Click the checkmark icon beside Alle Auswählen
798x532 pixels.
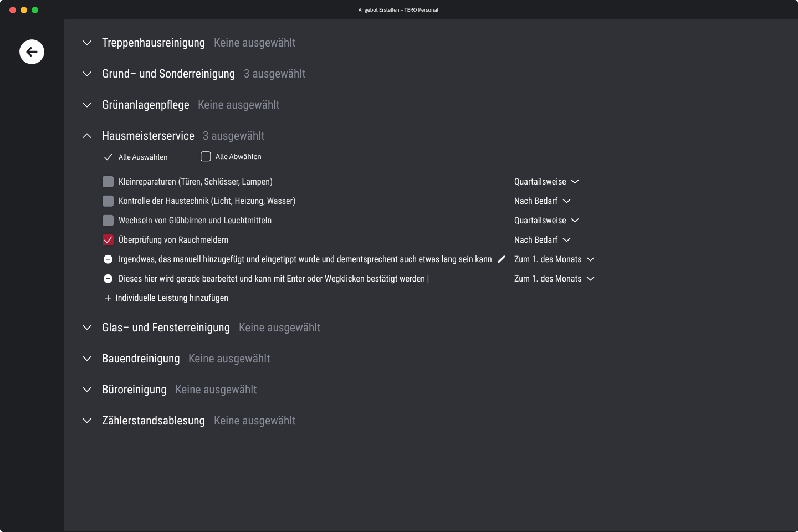pyautogui.click(x=108, y=157)
